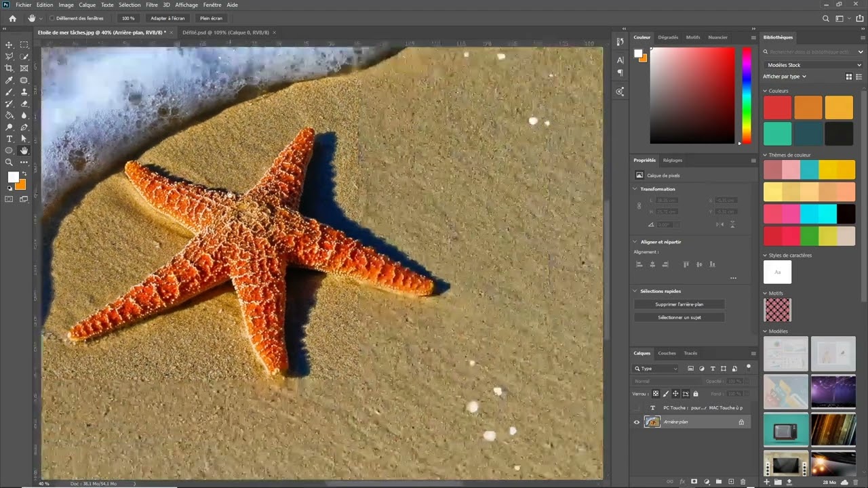Collapse the Thèmes de couleur section

pos(766,155)
